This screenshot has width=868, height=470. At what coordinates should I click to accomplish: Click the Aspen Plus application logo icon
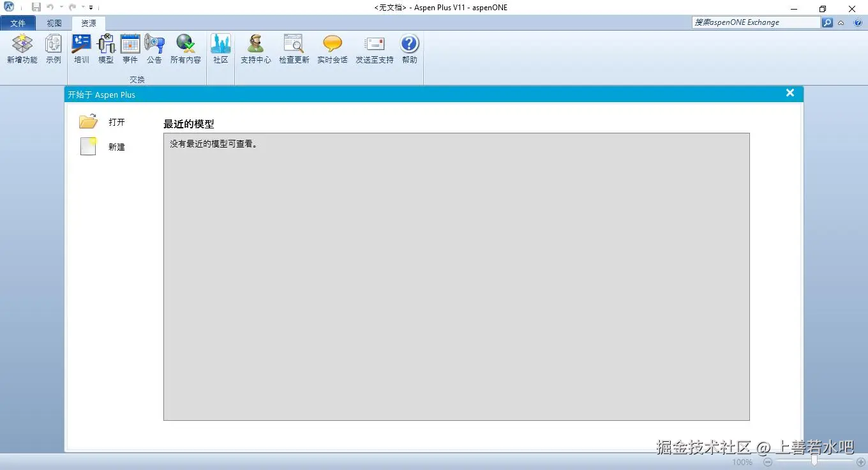coord(10,7)
